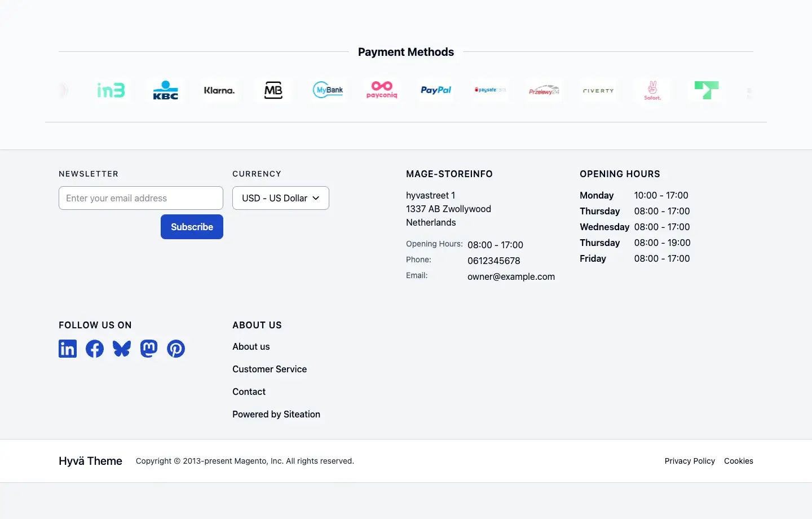Click the Pinterest social icon

[175, 349]
